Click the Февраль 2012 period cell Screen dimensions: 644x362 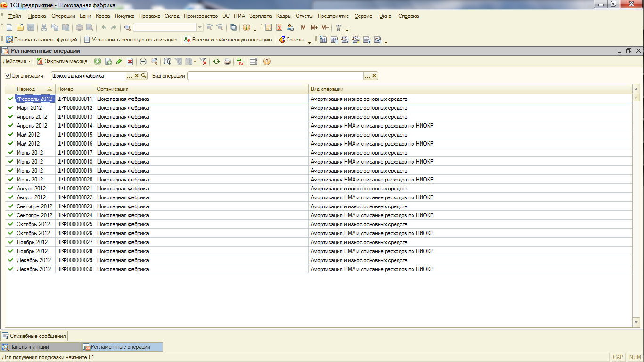click(35, 99)
